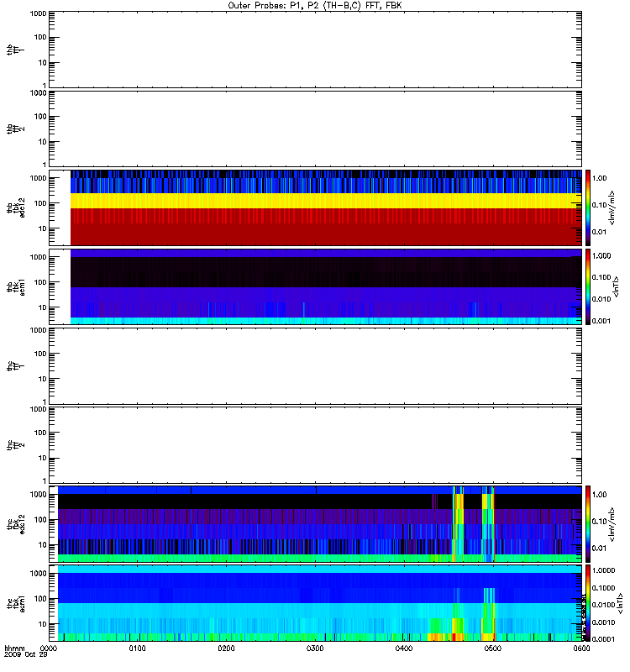Screen dimensions: 630x672
Task: Click the '0300' time axis label
Action: [x=315, y=648]
